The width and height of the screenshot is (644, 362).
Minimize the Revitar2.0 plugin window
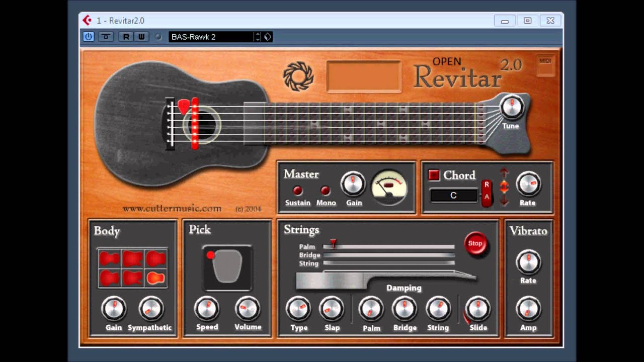pyautogui.click(x=505, y=21)
